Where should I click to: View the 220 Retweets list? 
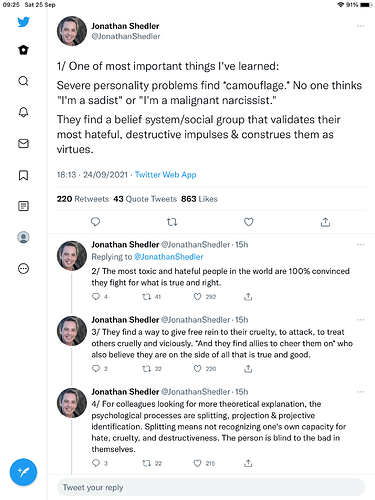(x=83, y=199)
